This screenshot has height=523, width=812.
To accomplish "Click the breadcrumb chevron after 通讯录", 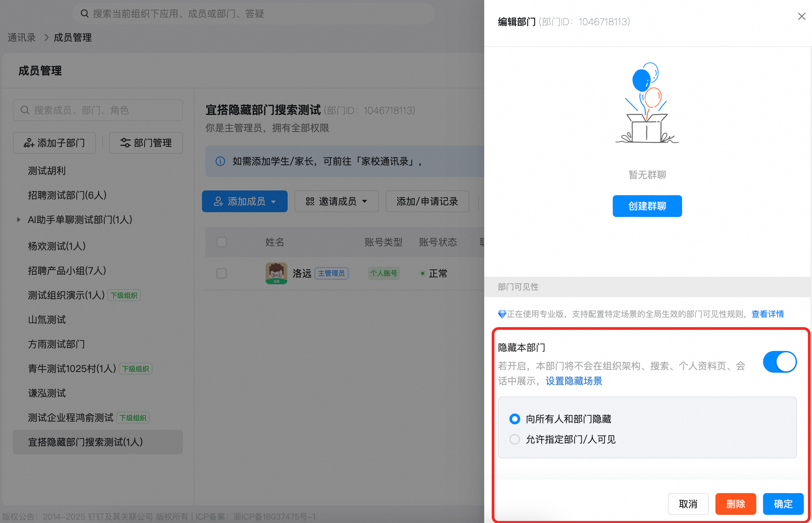I will (46, 37).
